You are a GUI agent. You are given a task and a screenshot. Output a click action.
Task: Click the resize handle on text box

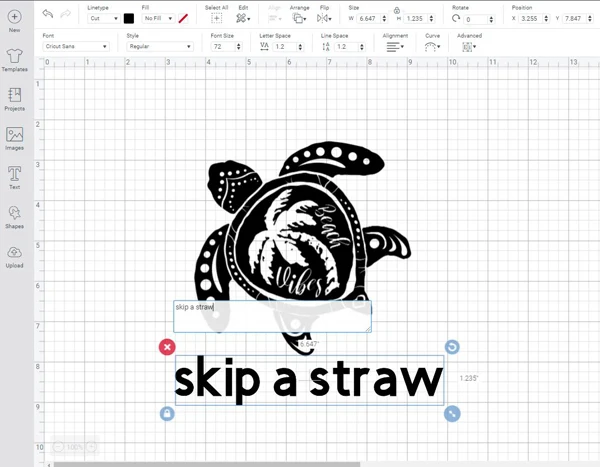[x=452, y=414]
